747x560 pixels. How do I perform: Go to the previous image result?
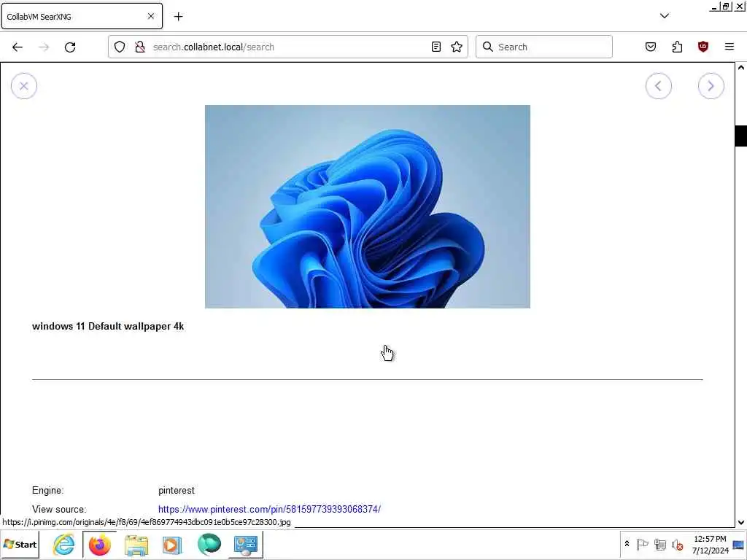click(x=659, y=86)
